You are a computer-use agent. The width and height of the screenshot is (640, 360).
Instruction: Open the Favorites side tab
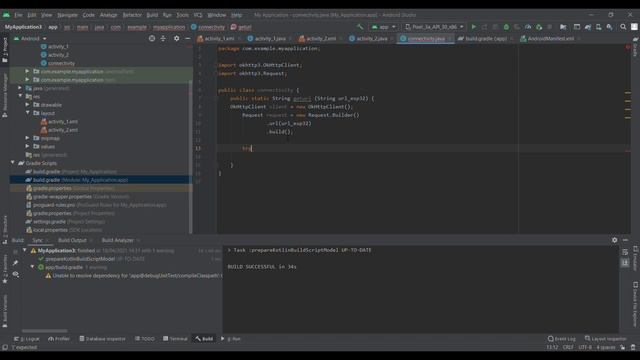pos(4,269)
